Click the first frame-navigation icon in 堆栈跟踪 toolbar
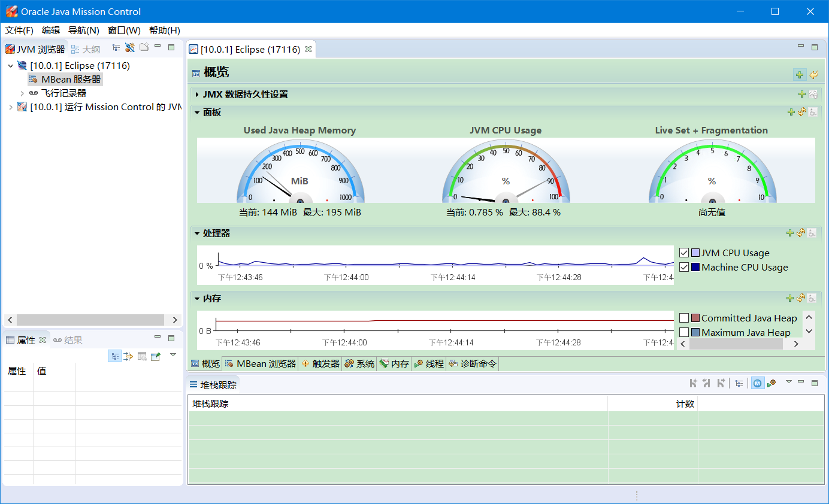 coord(694,383)
